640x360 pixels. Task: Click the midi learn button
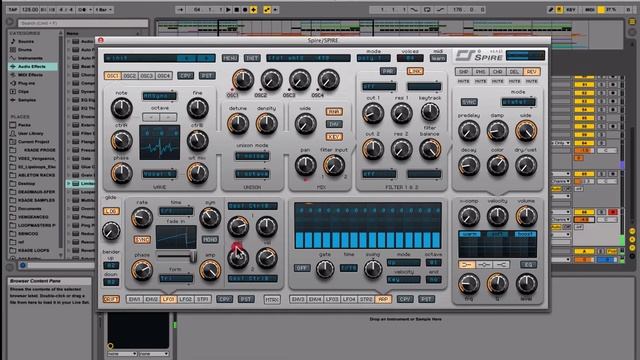pyautogui.click(x=438, y=58)
